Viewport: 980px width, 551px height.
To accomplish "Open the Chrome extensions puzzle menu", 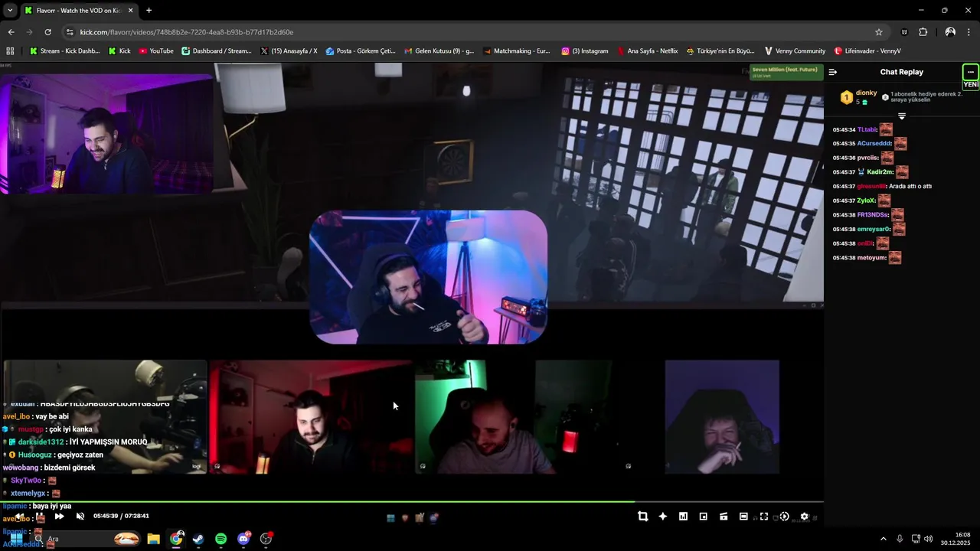I will coord(923,32).
